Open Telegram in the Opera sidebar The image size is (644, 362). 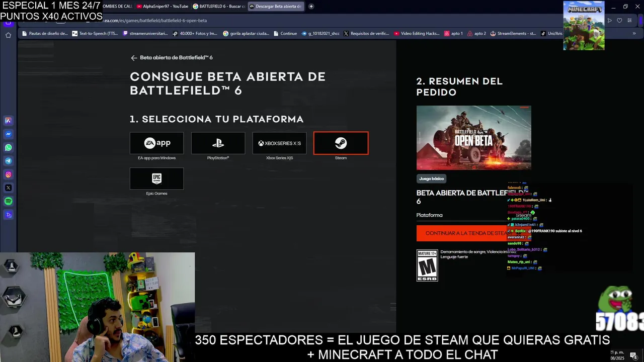click(x=9, y=161)
